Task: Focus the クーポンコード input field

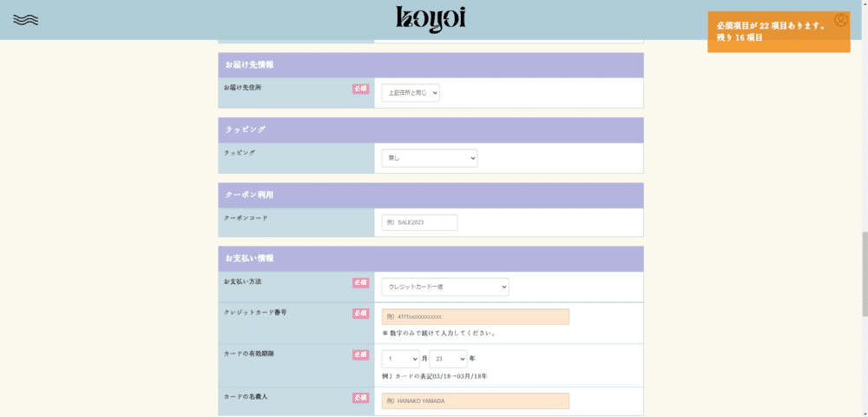Action: tap(419, 222)
